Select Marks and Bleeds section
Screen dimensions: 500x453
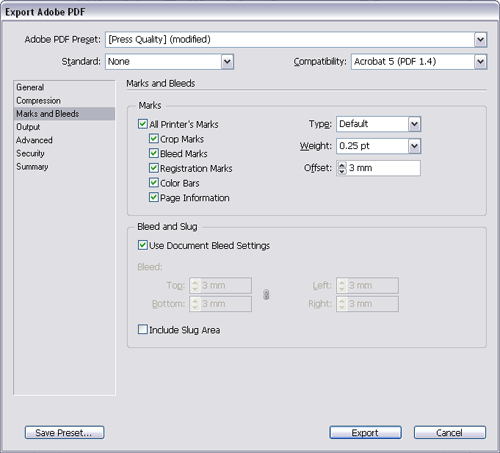click(x=64, y=114)
